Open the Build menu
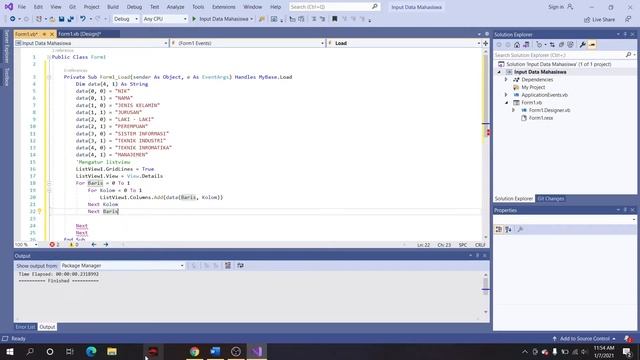The height and width of the screenshot is (360, 640). click(x=113, y=7)
